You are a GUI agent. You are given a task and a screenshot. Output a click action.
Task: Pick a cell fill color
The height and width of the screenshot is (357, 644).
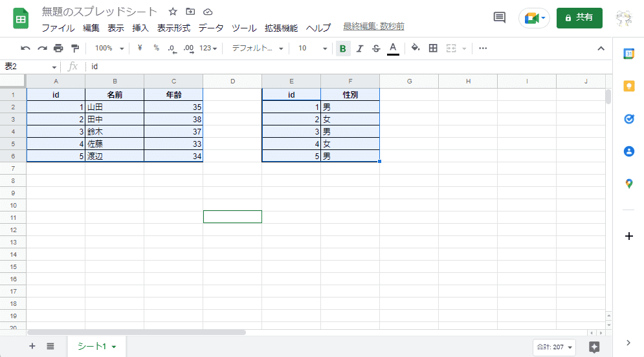click(x=416, y=48)
